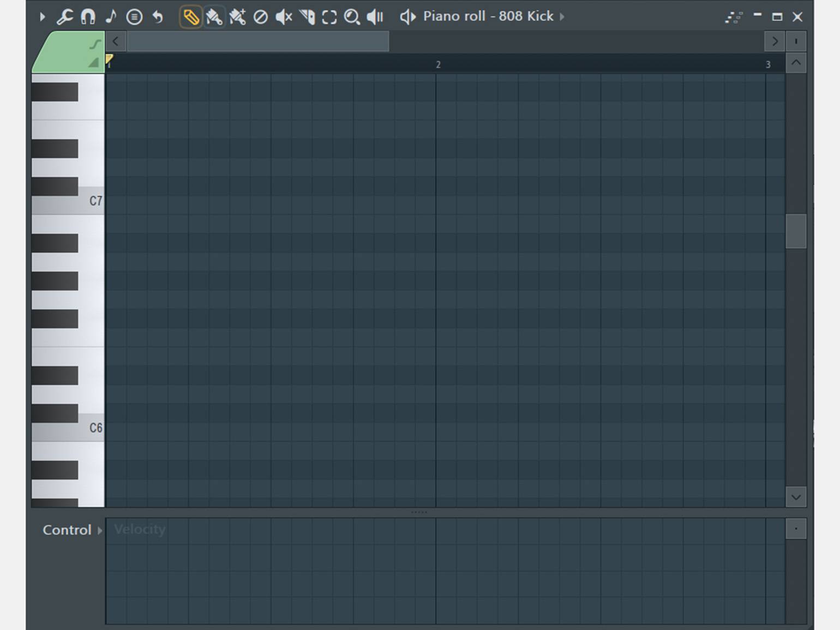The image size is (840, 630).
Task: Maximize the Piano roll window
Action: point(777,17)
